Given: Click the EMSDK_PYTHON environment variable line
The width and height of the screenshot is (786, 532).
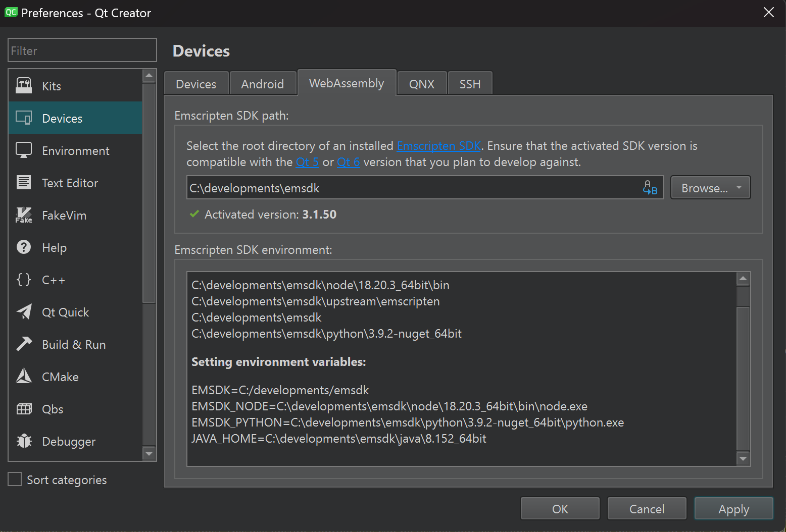Looking at the screenshot, I should tap(408, 422).
